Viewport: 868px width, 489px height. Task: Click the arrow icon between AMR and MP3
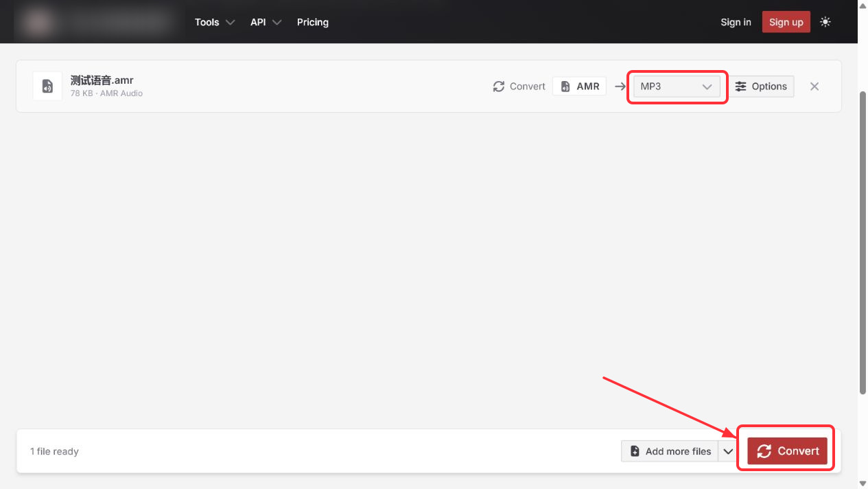click(x=620, y=87)
